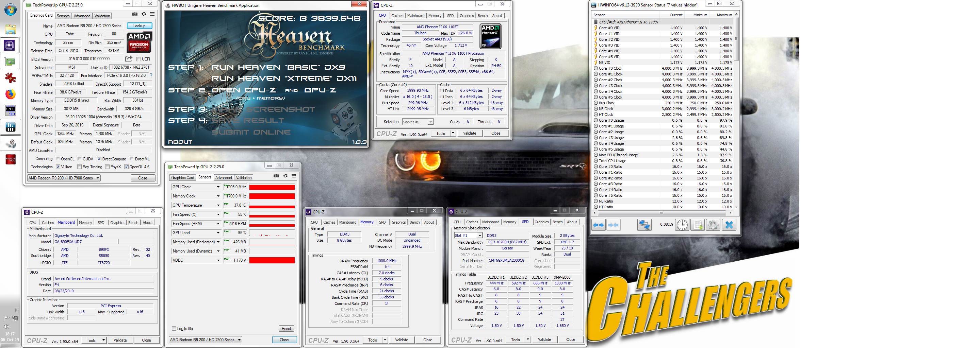
Task: Switch to GPU-Z via its taskbar icon
Action: (x=10, y=62)
